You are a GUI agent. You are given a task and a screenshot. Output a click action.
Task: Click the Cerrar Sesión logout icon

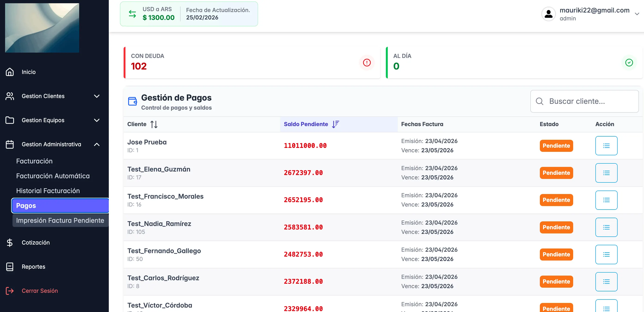(x=10, y=291)
